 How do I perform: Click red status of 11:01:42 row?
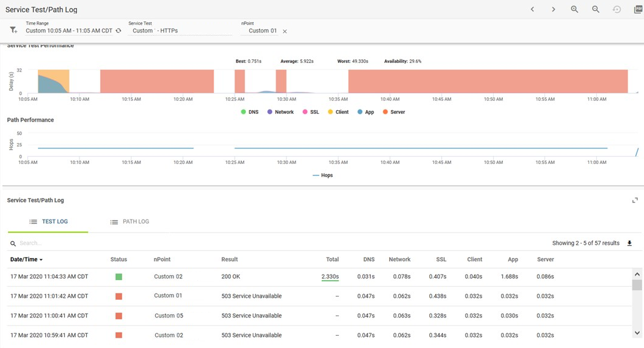point(119,296)
